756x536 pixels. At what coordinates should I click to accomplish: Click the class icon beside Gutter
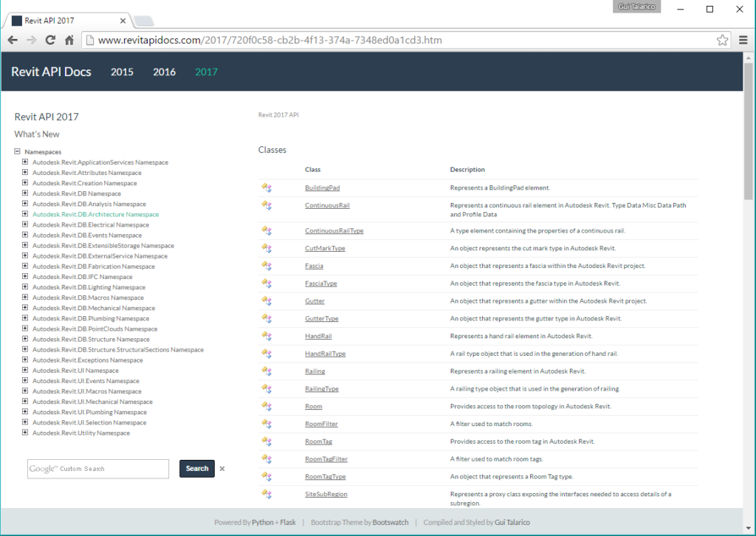[x=267, y=301]
